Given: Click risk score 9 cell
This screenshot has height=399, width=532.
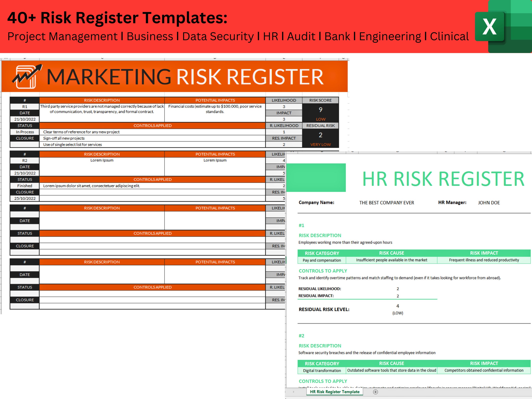Looking at the screenshot, I should [x=321, y=110].
